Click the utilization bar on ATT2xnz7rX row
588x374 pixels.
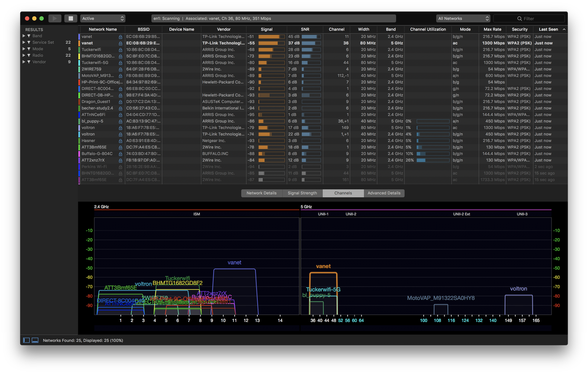pos(433,160)
